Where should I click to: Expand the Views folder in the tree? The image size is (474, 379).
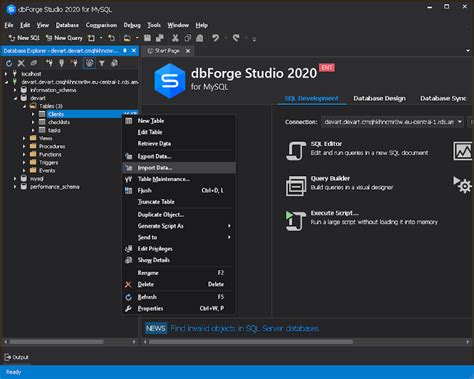pyautogui.click(x=24, y=138)
